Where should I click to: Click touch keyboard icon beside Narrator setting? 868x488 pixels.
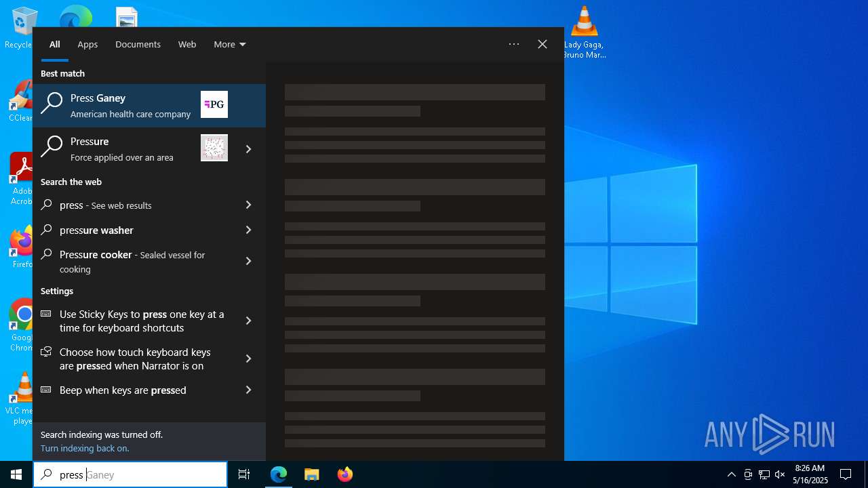[46, 352]
